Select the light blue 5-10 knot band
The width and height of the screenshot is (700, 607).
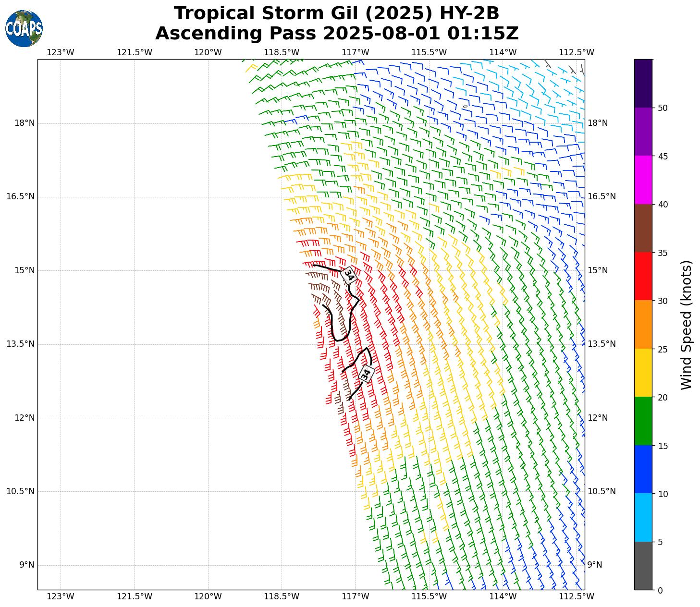[x=643, y=518]
